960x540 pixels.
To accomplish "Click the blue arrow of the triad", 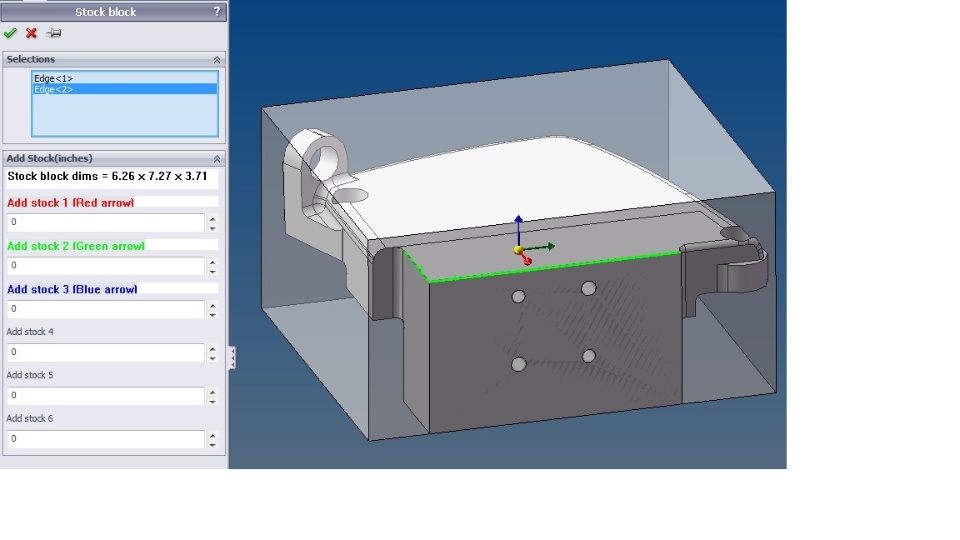I will (519, 230).
